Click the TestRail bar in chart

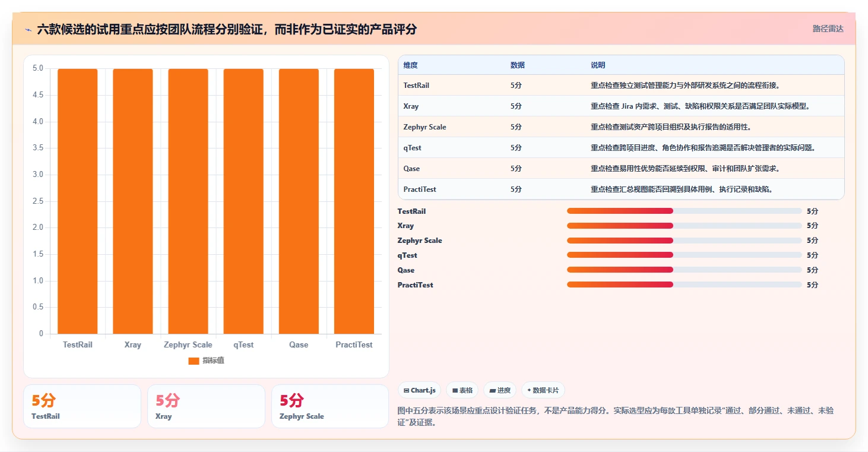[x=77, y=201]
